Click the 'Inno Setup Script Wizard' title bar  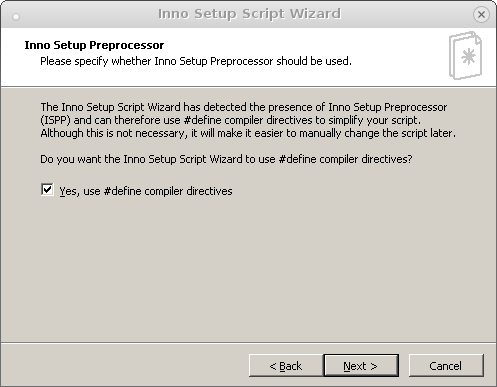point(249,14)
